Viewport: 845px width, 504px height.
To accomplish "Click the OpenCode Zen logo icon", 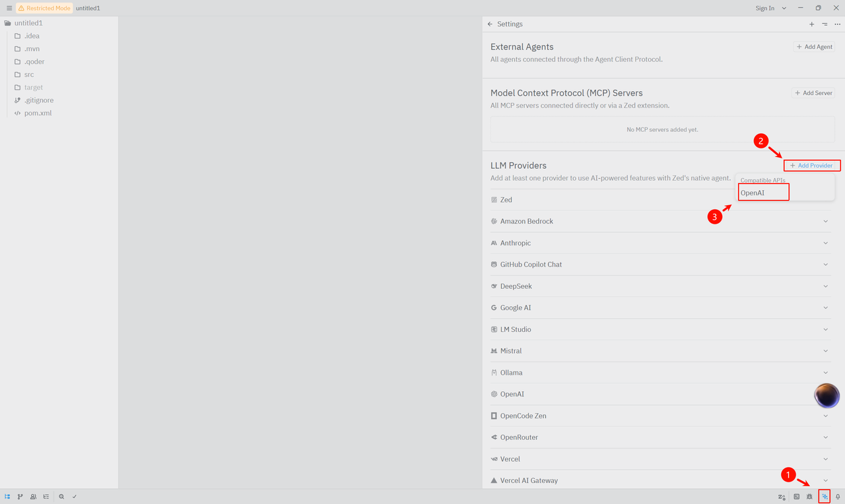I will click(x=494, y=416).
